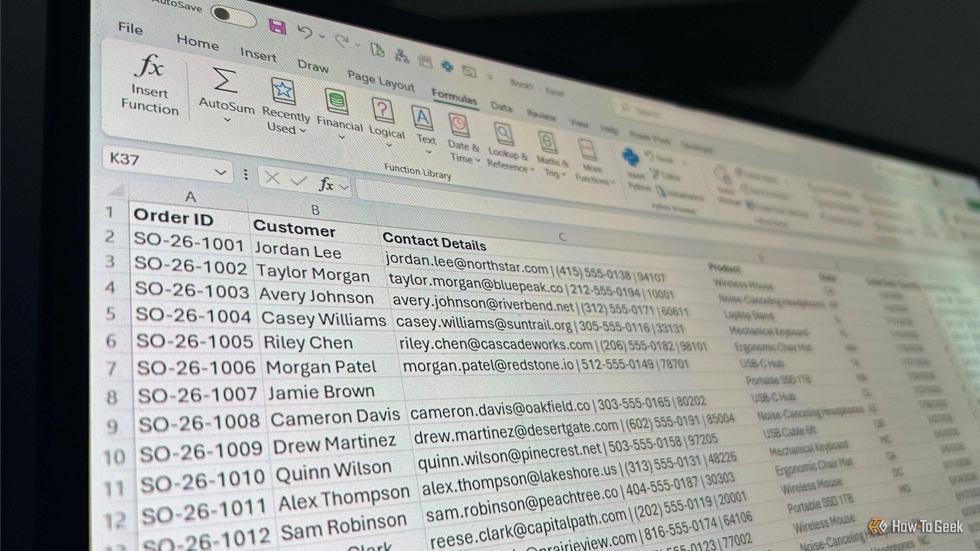Open the Undo history dropdown arrow
The image size is (980, 551).
pos(322,36)
